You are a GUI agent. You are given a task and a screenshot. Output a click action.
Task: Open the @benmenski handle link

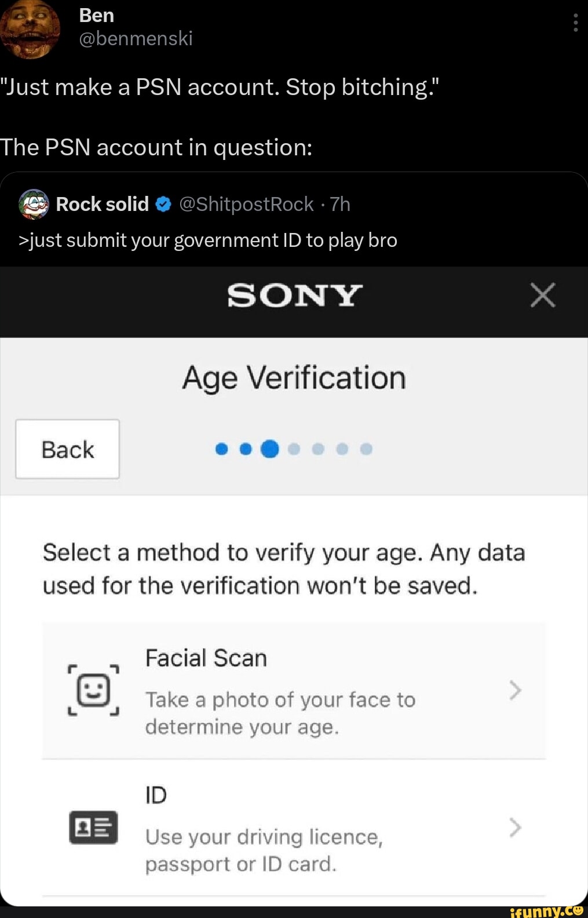136,38
